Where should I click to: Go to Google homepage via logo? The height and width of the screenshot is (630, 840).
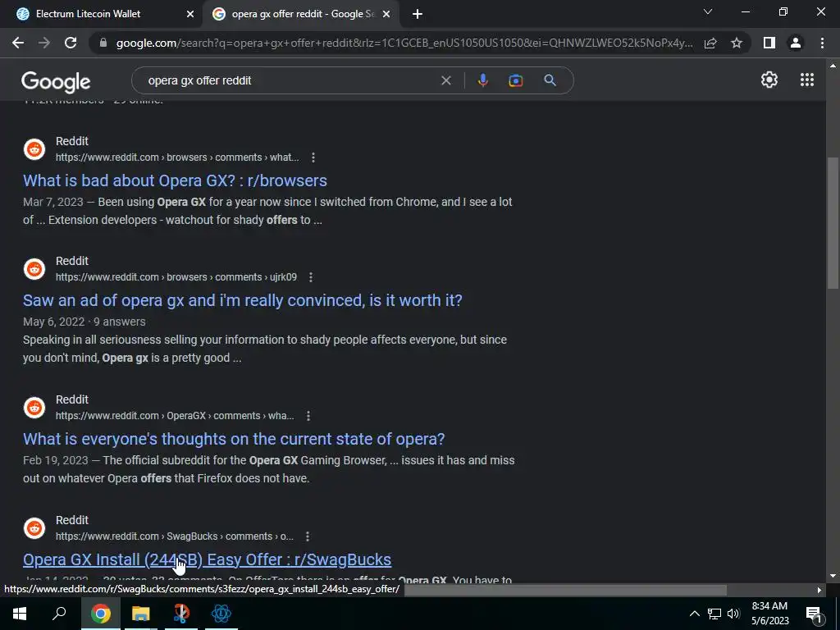(56, 81)
